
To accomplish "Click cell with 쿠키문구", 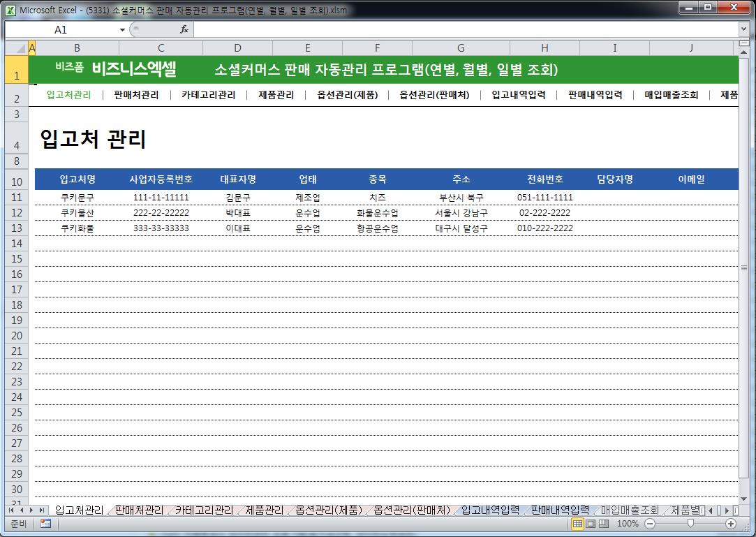I will [x=77, y=198].
